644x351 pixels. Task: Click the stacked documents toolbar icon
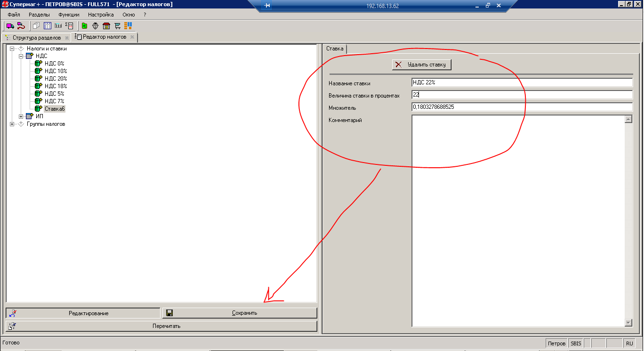[36, 26]
